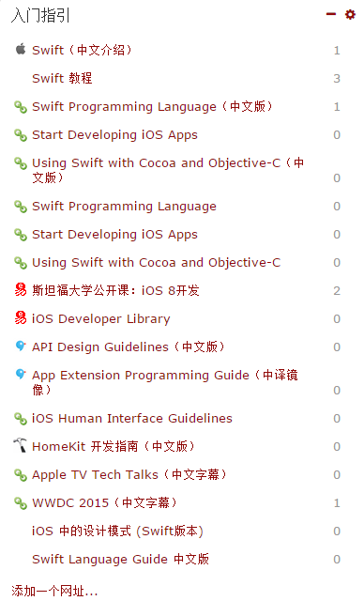
Task: Collapse the 入门指引 panel with minus icon
Action: (331, 15)
